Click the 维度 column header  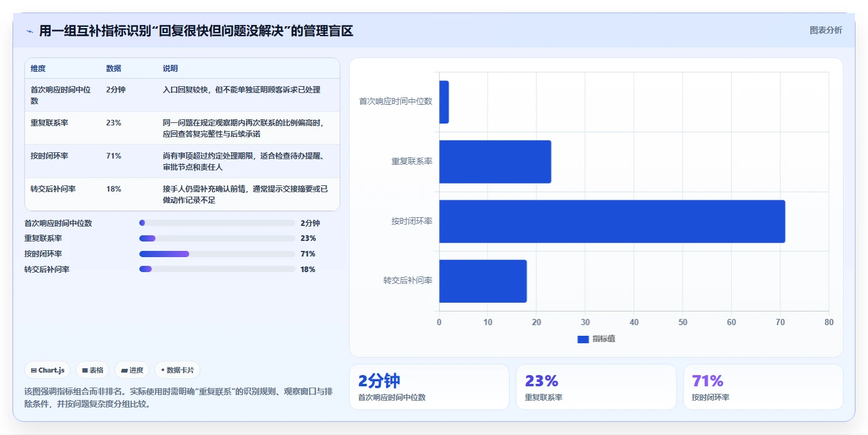(x=38, y=69)
